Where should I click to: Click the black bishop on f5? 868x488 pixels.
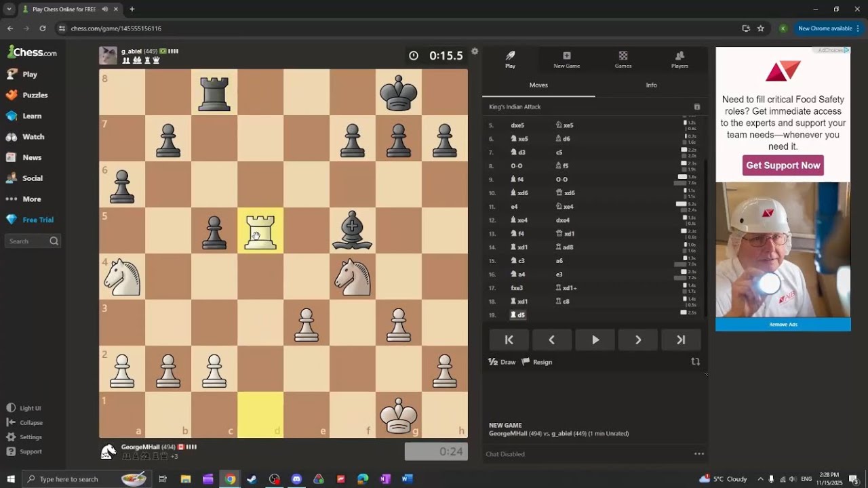(x=353, y=230)
